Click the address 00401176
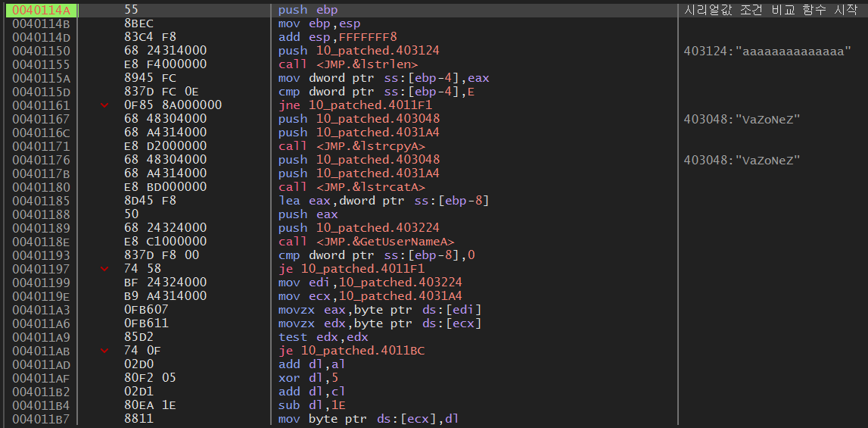This screenshot has height=428, width=868. [39, 160]
